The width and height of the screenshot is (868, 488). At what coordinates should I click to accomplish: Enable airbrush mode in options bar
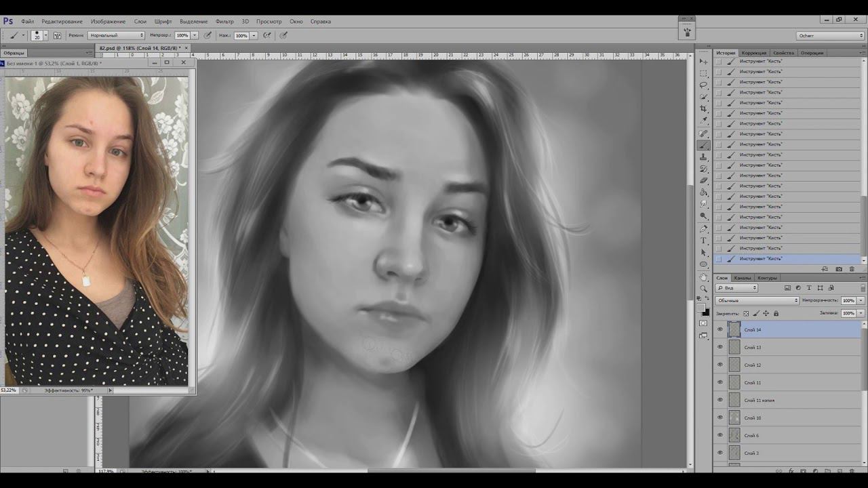point(267,35)
